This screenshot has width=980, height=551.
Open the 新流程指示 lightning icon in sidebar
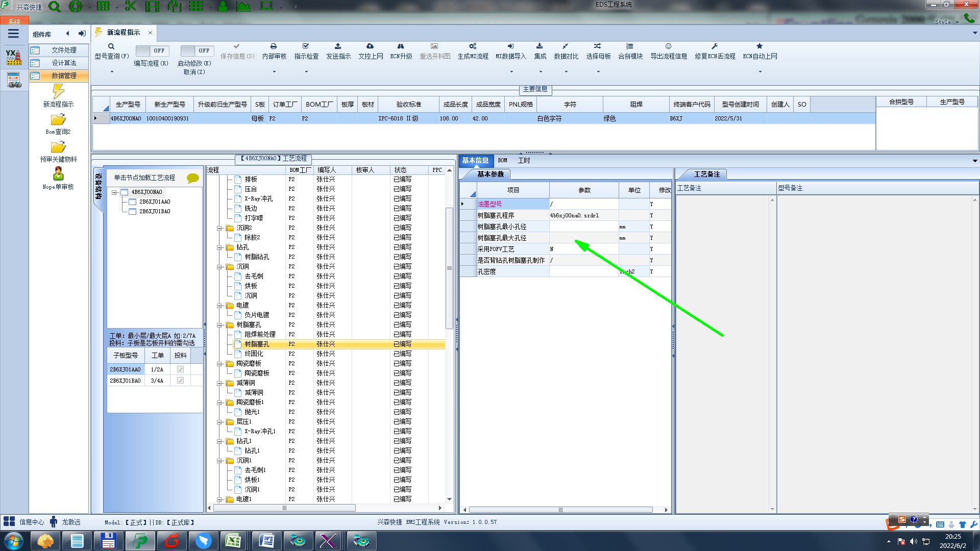[58, 91]
